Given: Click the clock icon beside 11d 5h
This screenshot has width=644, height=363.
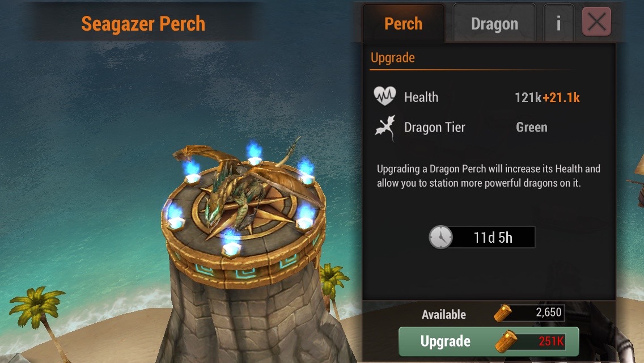Looking at the screenshot, I should 440,237.
